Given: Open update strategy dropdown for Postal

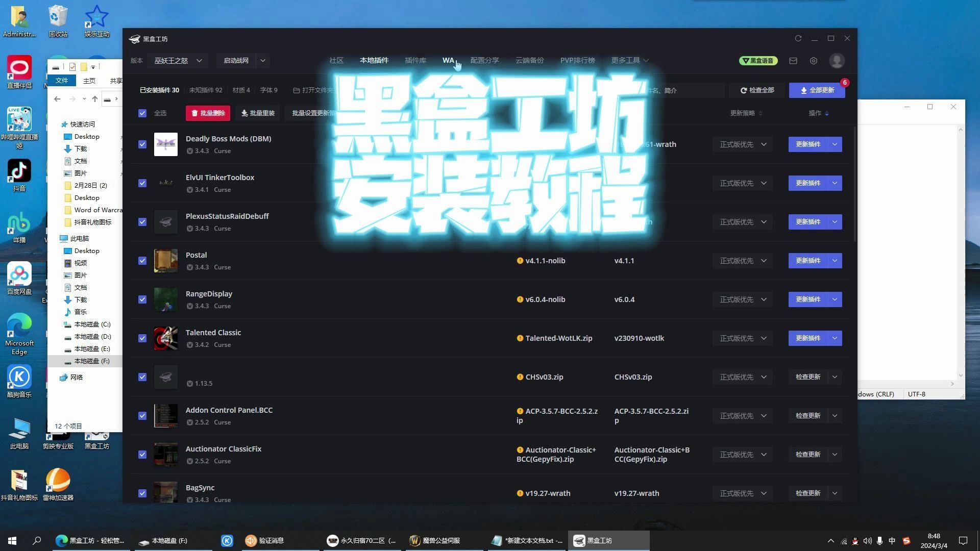Looking at the screenshot, I should (x=743, y=261).
